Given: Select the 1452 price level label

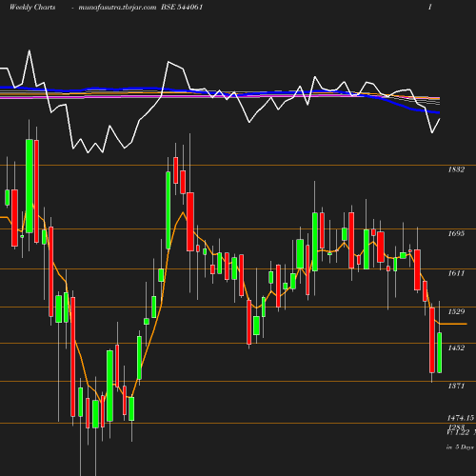Looking at the screenshot, I should (456, 347).
